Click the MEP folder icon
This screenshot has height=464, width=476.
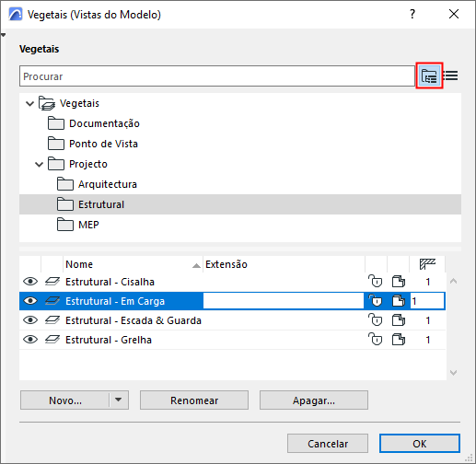(x=65, y=225)
